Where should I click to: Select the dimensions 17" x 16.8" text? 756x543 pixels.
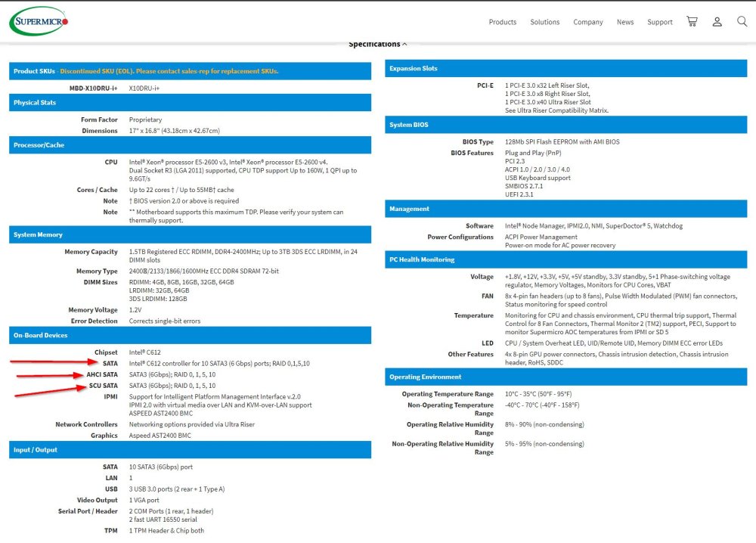[174, 131]
